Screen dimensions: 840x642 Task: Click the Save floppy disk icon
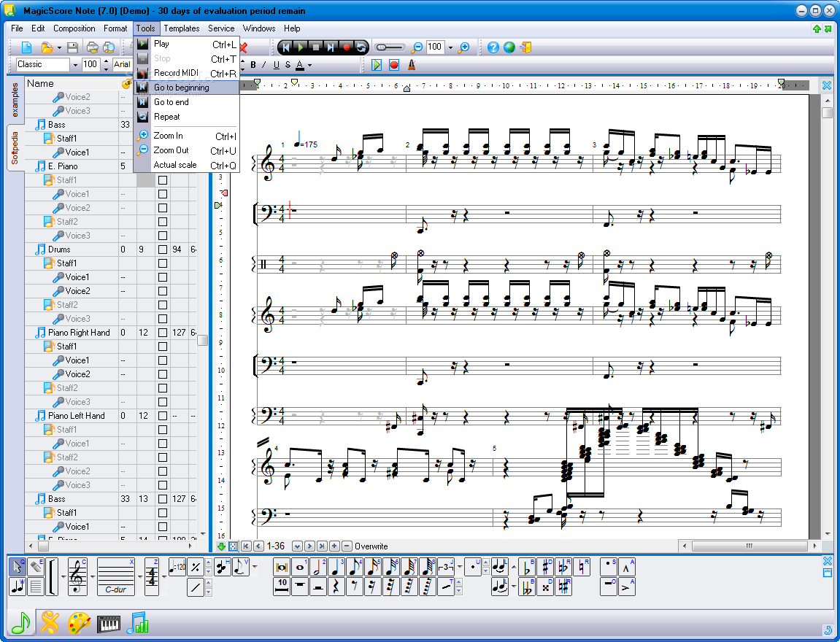[72, 47]
